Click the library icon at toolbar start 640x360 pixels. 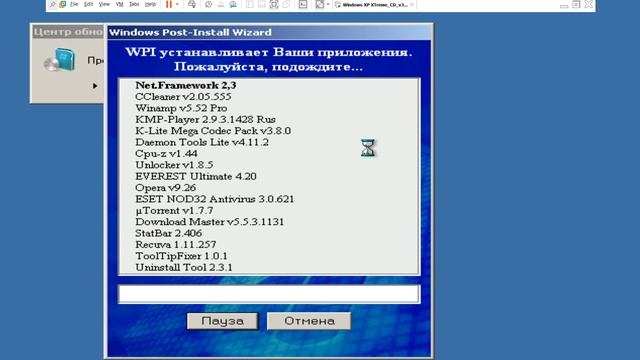52,4
